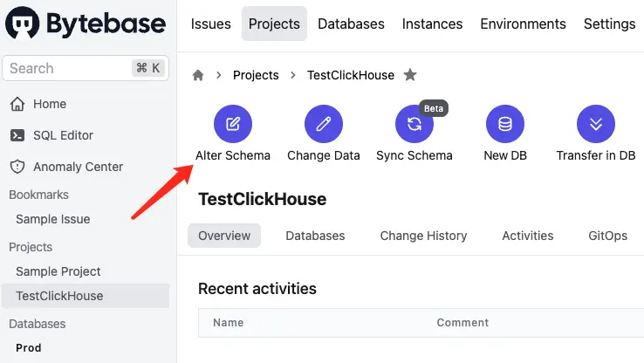Click the New DB label
Image resolution: width=644 pixels, height=363 pixels.
505,155
